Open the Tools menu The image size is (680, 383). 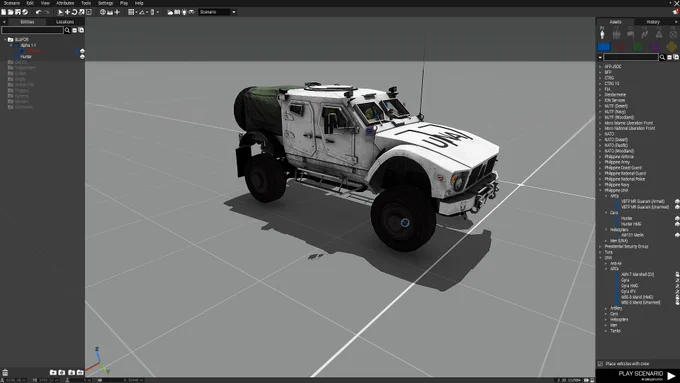86,3
